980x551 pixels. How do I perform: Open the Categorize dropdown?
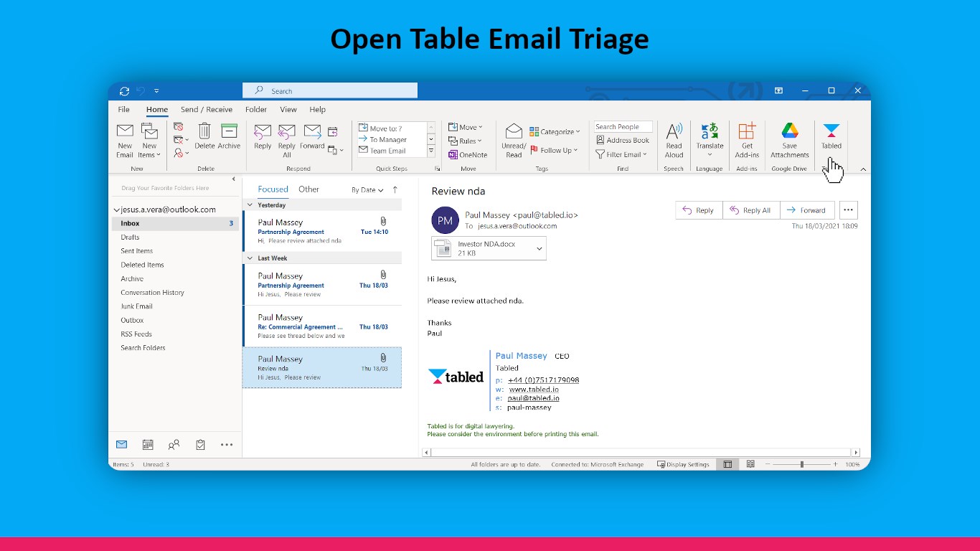555,131
